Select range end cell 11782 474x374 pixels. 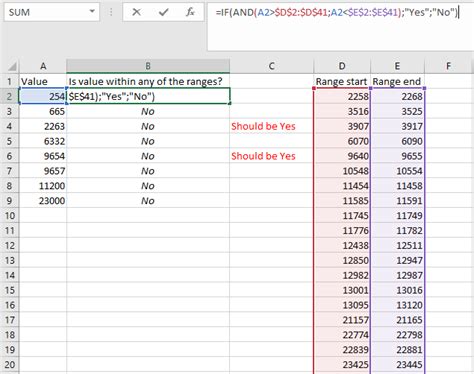397,230
